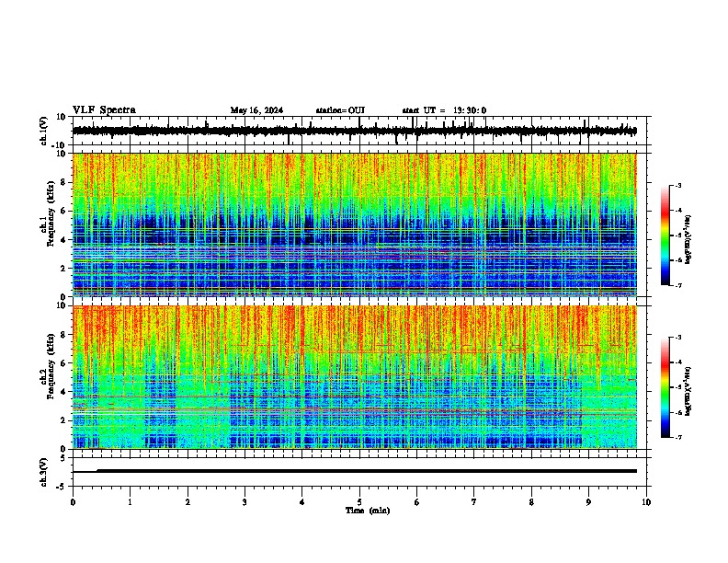This screenshot has width=728, height=563.
Task: Click the 'start UT = 13:30:0' label
Action: click(x=444, y=110)
